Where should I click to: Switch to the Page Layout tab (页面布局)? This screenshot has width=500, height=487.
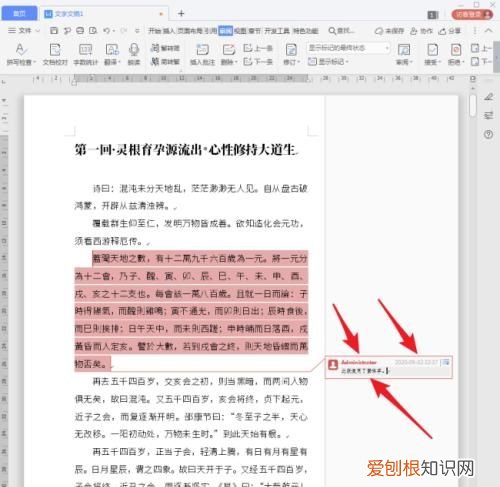(x=189, y=31)
